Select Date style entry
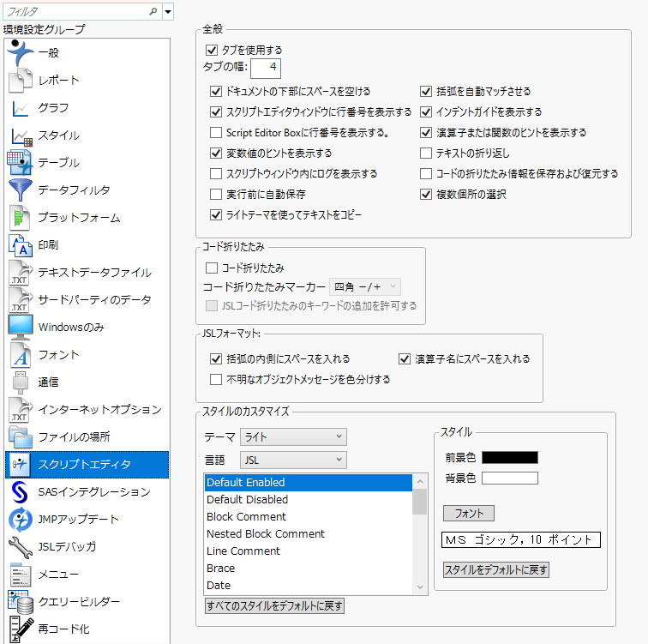Viewport: 648px width, 644px height. [309, 586]
